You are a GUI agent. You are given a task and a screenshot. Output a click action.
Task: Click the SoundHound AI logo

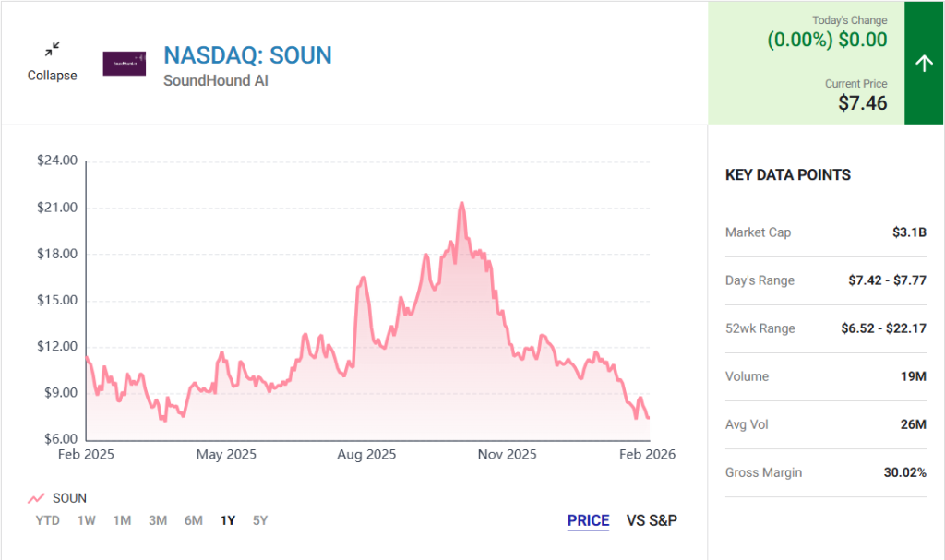tap(126, 63)
